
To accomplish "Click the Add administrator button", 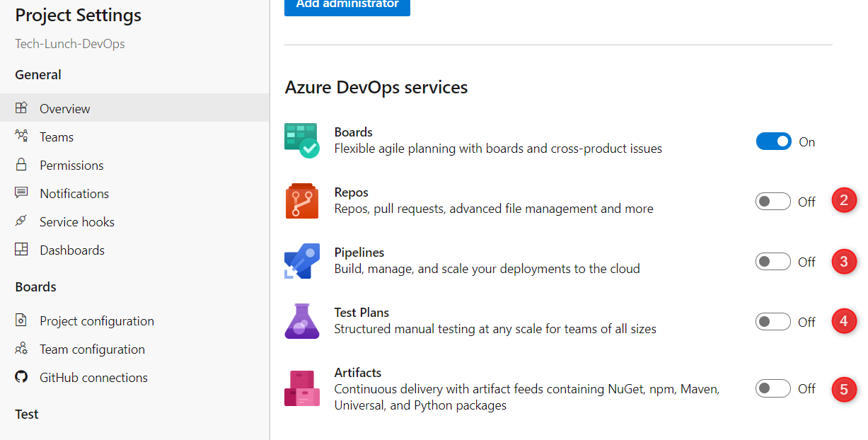I will coord(347,4).
